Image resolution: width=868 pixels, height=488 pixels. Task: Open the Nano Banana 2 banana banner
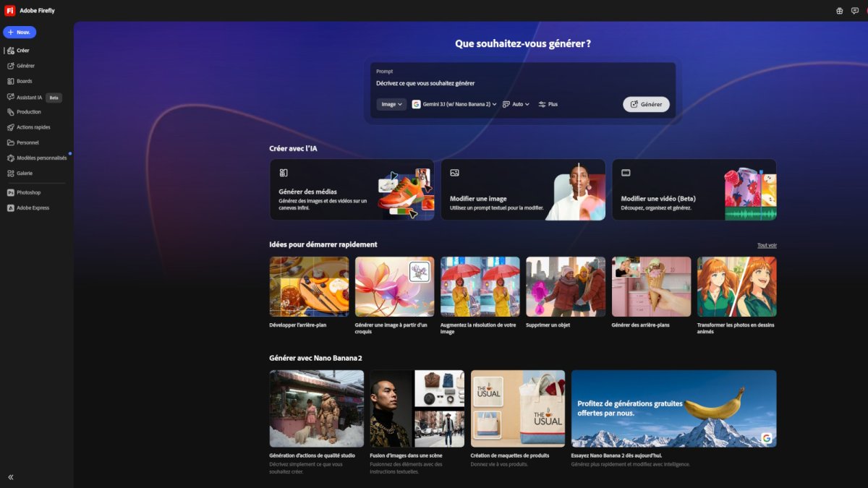click(x=674, y=408)
